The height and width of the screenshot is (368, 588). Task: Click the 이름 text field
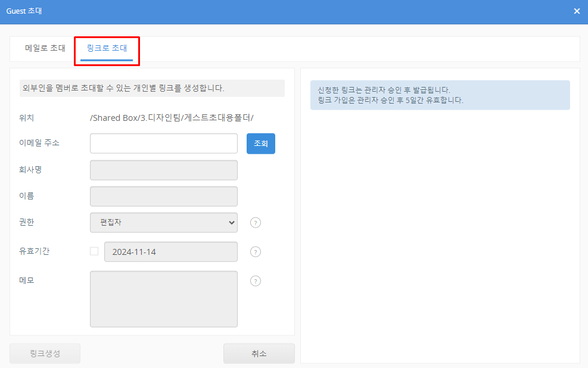pos(164,196)
